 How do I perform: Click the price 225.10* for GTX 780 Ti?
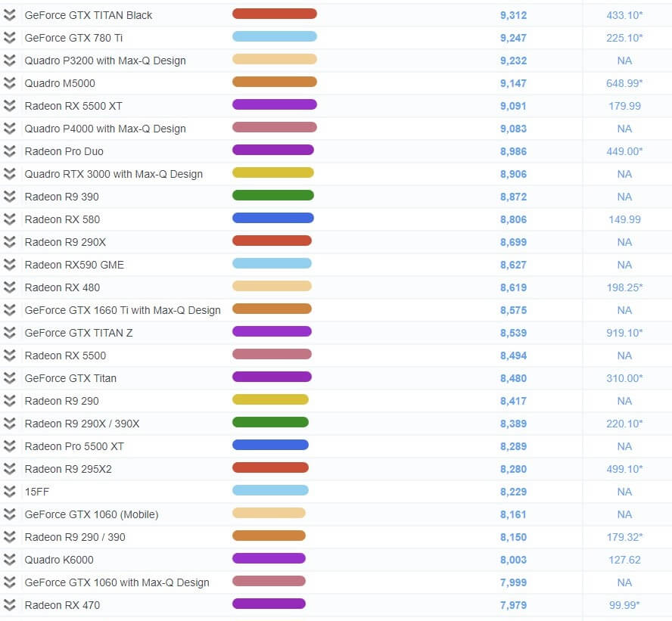click(624, 38)
